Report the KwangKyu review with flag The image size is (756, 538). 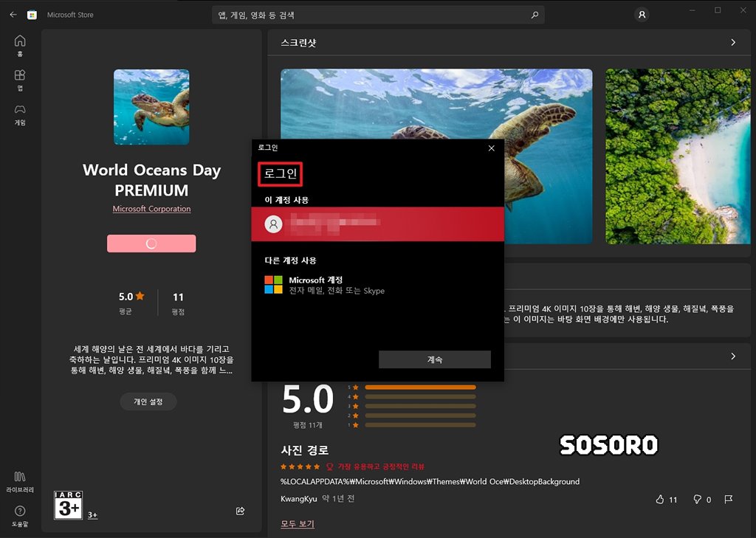[x=728, y=500]
